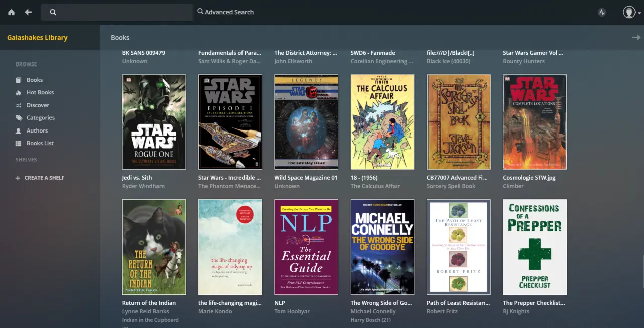Focus the search input field

click(x=117, y=12)
